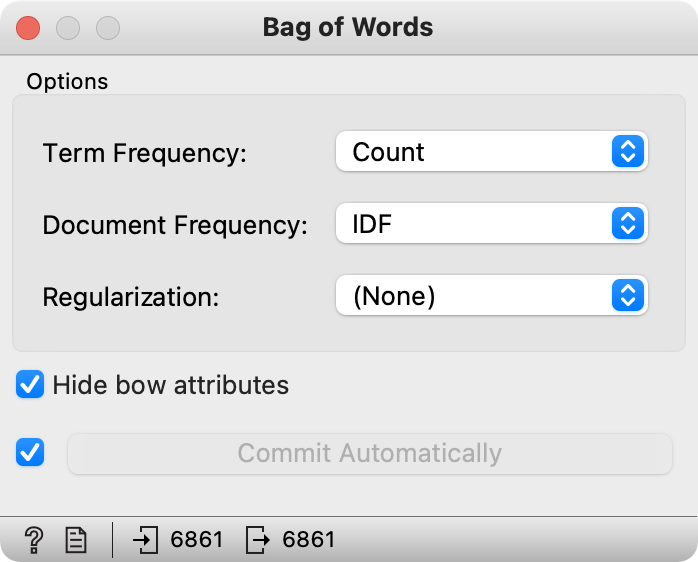The image size is (698, 562).
Task: Click the Document Frequency label
Action: click(175, 225)
